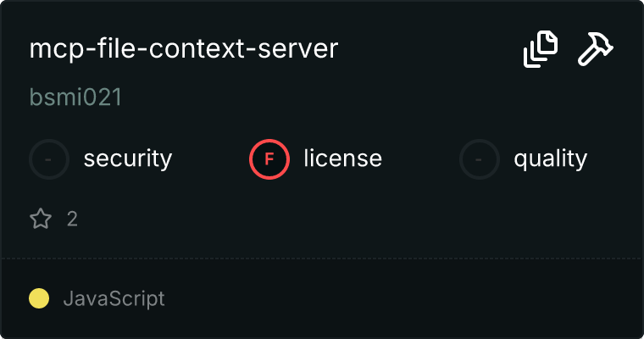Click the card footer's empty area
644x339 pixels.
407,298
